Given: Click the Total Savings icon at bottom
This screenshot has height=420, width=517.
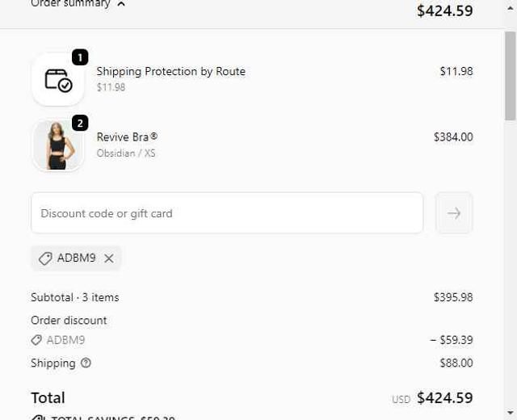Looking at the screenshot, I should pos(38,418).
